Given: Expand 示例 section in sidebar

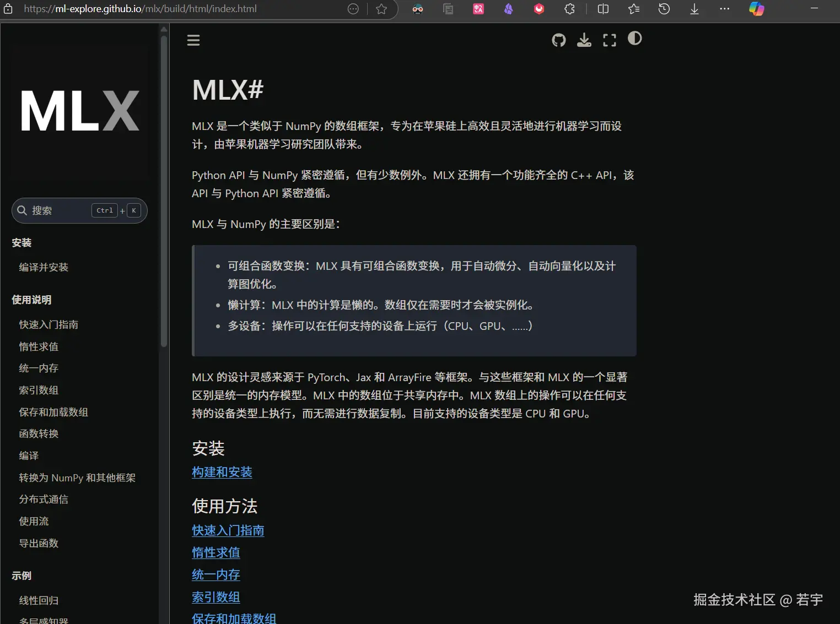Looking at the screenshot, I should tap(21, 576).
